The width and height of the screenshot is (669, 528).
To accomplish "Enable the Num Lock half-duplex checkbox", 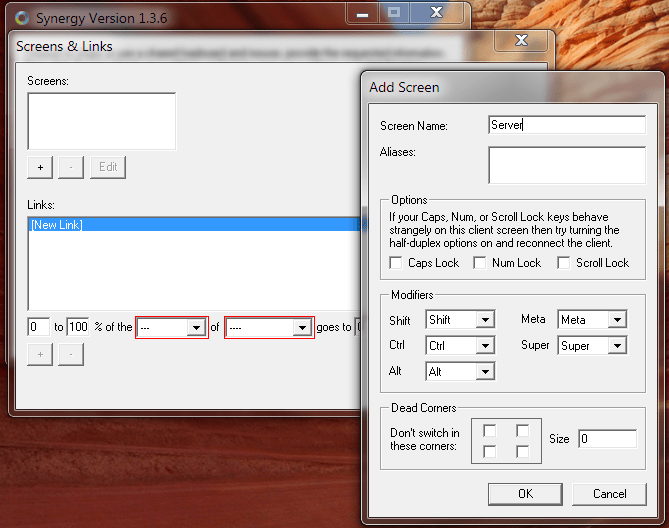I will click(x=480, y=263).
